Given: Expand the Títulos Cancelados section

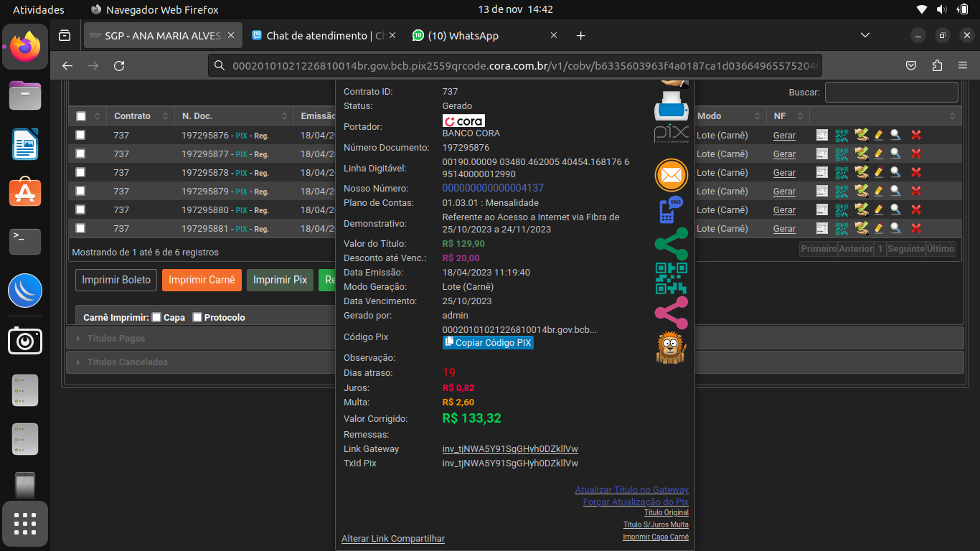Looking at the screenshot, I should point(127,362).
